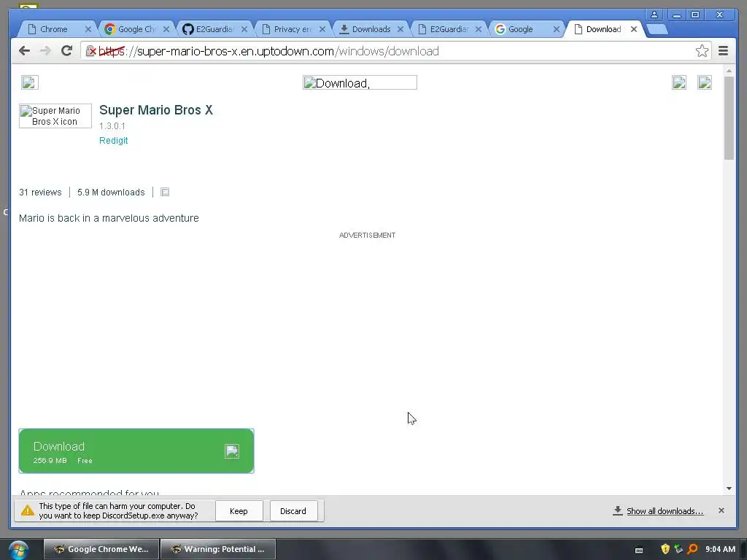Click the Super Mario Bros X title
Image resolution: width=747 pixels, height=560 pixels.
coord(156,110)
